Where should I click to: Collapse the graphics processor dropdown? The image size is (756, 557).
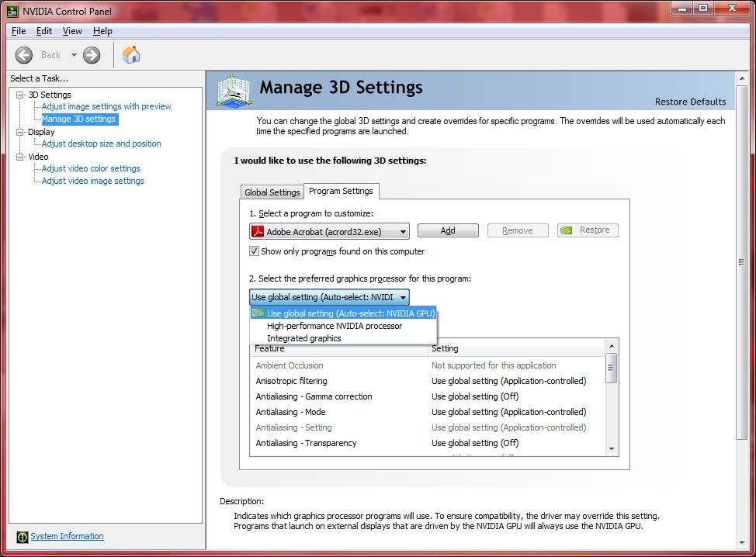click(329, 297)
